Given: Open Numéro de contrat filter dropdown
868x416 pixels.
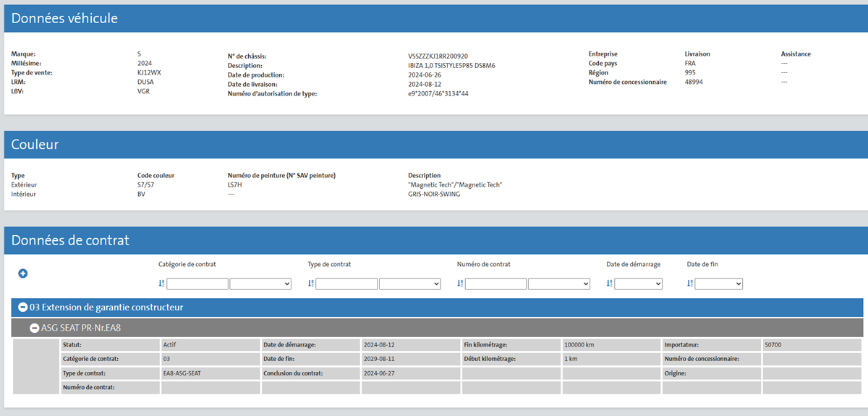Looking at the screenshot, I should (558, 284).
